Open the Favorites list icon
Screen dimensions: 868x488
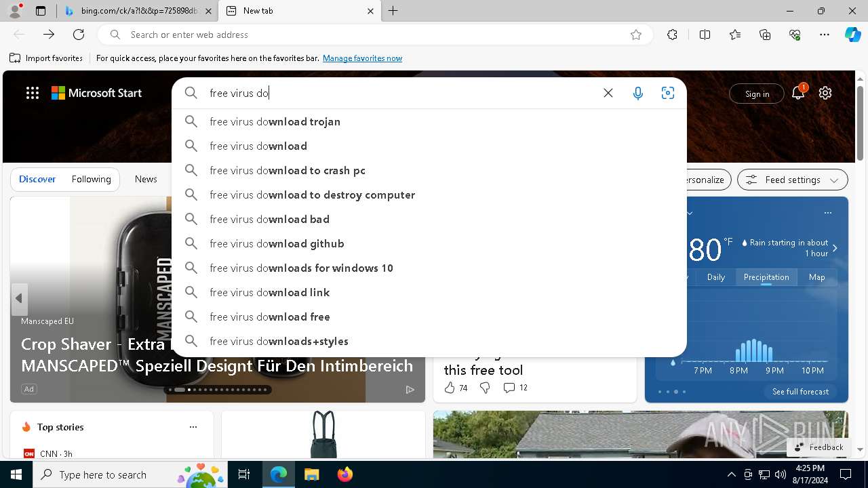[x=735, y=35]
